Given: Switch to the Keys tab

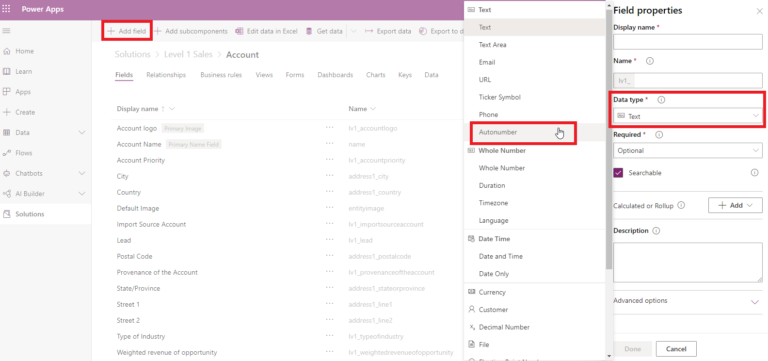Looking at the screenshot, I should click(405, 75).
